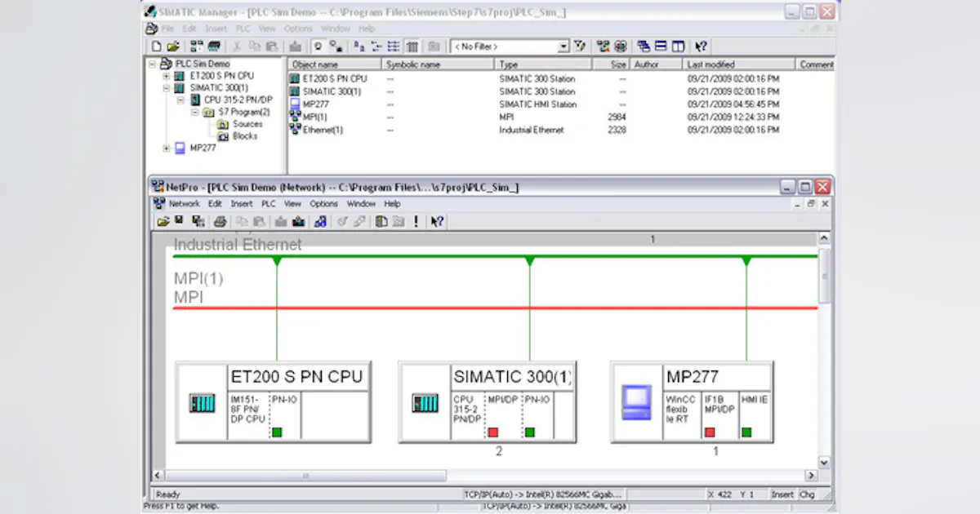Click the red MPI(1) network line

coord(495,308)
